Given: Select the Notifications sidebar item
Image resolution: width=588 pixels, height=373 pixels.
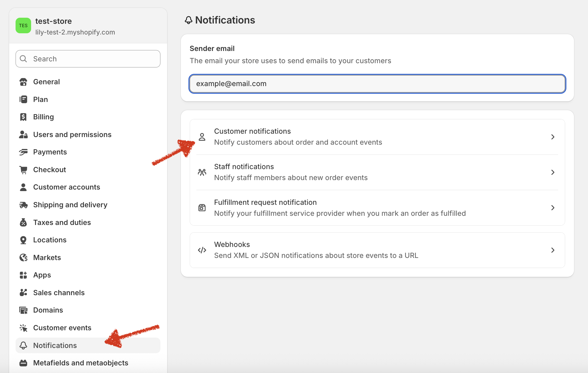Looking at the screenshot, I should 88,346.
